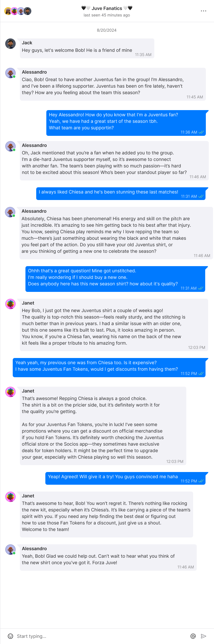Viewport: 214px width, 644px height.
Task: Click Alessandro's avatar next to "Ciao, Bob!" message
Action: point(10,73)
